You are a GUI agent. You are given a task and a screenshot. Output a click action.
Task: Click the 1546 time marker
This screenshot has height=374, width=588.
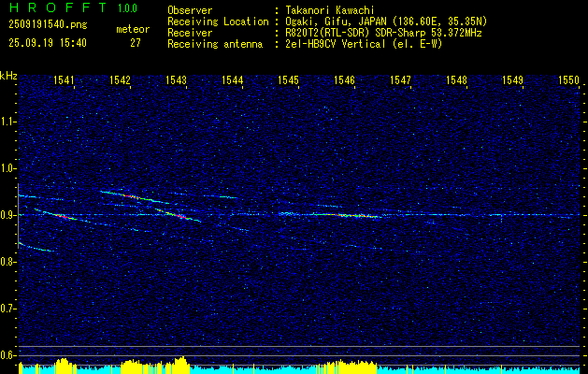coord(344,81)
